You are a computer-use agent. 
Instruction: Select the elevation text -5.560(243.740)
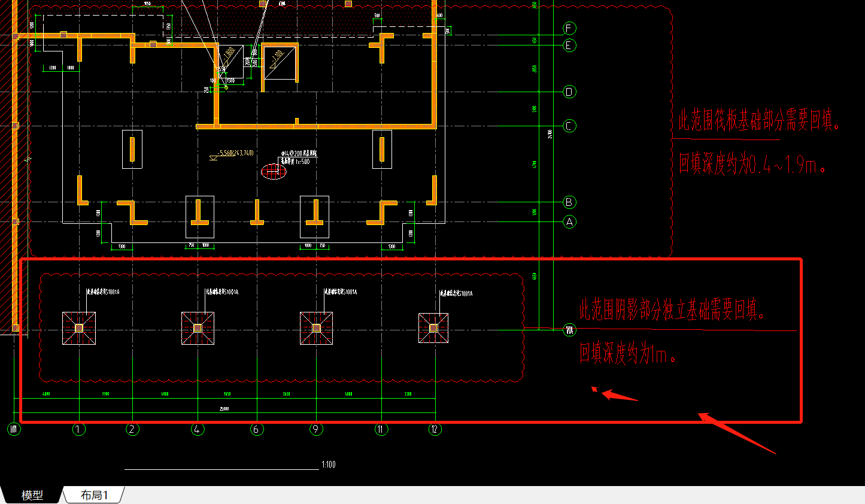coord(236,153)
